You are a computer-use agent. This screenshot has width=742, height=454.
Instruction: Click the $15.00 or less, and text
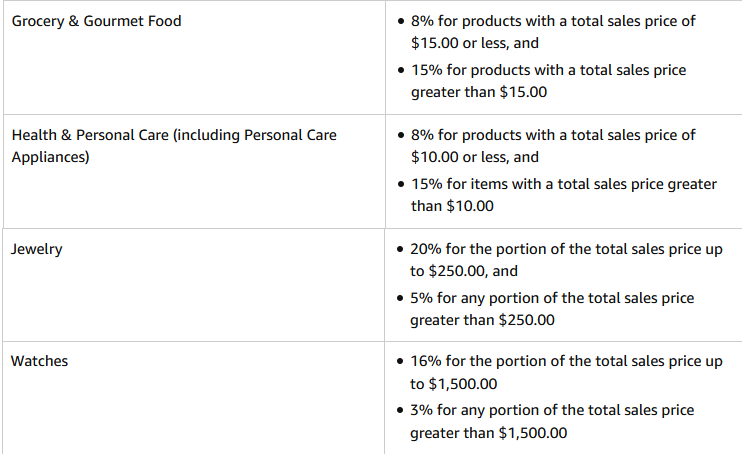pos(475,43)
